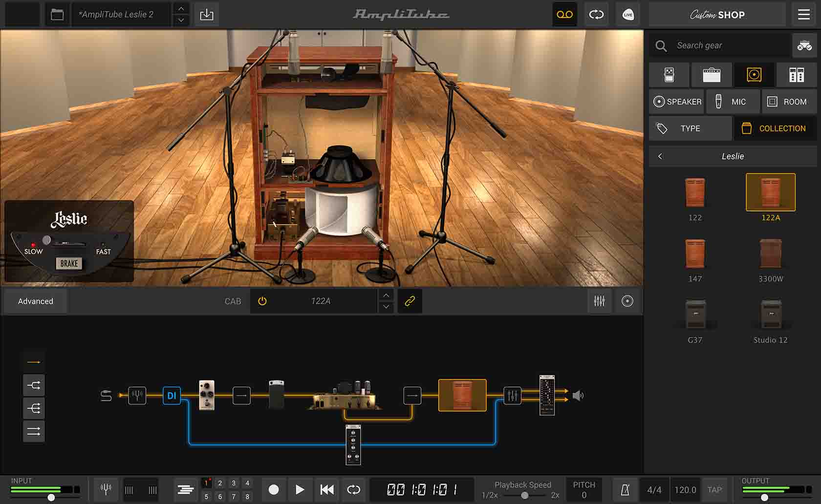The height and width of the screenshot is (504, 821).
Task: Select the amplifier gear category icon
Action: point(711,75)
